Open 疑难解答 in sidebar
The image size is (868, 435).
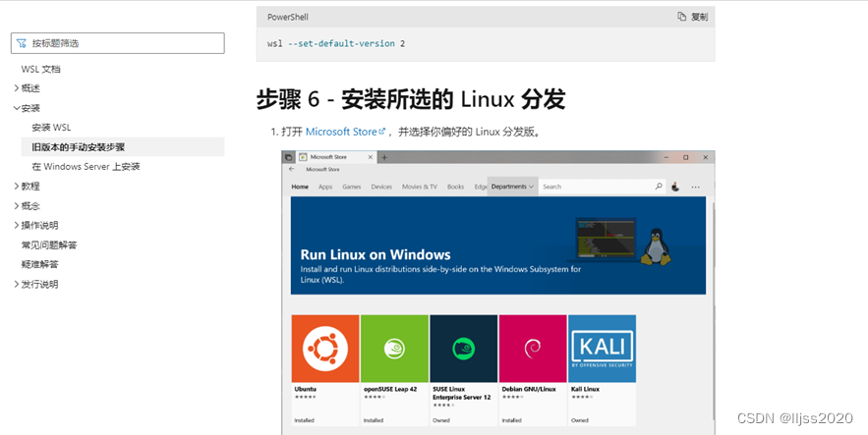[x=40, y=264]
